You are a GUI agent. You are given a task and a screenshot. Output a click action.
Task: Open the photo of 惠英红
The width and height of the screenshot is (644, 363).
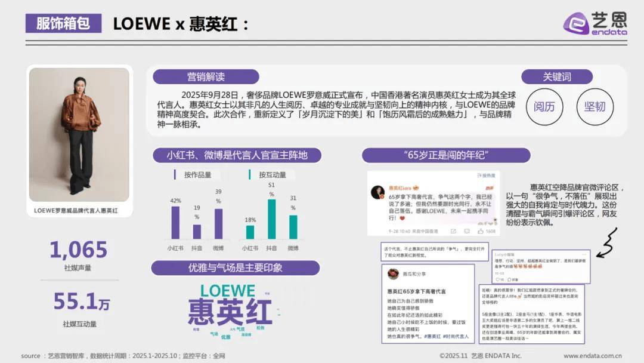[x=79, y=135]
